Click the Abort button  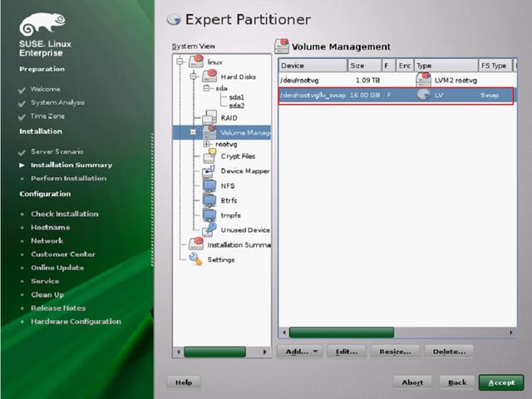pyautogui.click(x=412, y=382)
